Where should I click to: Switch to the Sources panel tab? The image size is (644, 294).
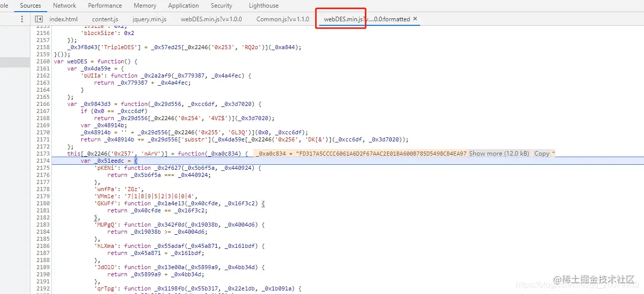point(30,6)
